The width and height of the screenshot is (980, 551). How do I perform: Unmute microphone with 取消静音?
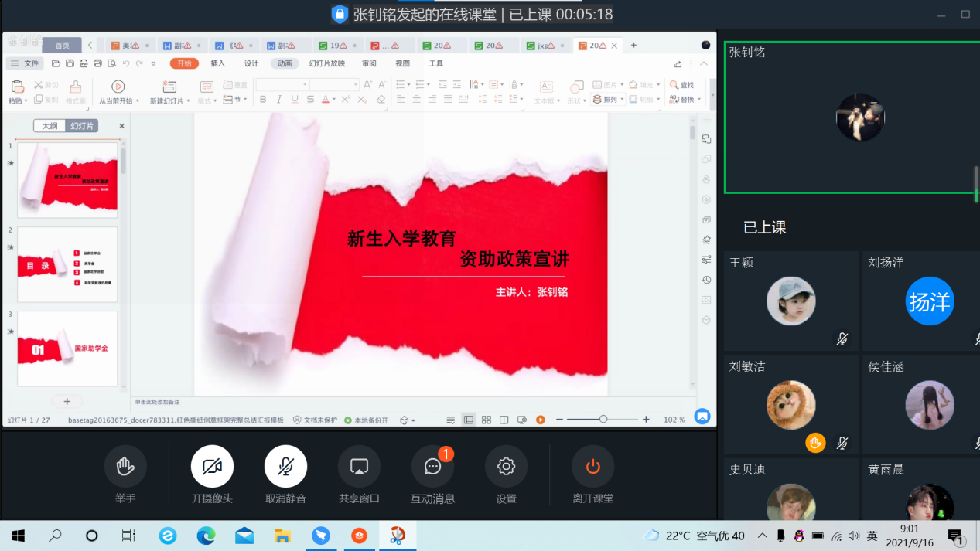tap(285, 467)
